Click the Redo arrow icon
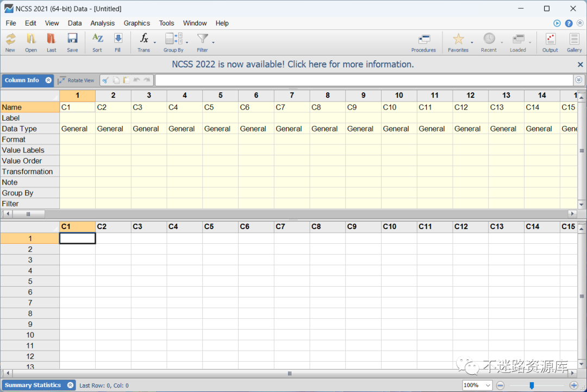 147,80
